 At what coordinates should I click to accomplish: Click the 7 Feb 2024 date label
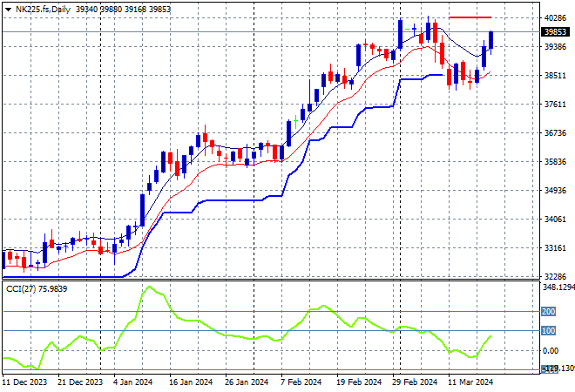301,382
